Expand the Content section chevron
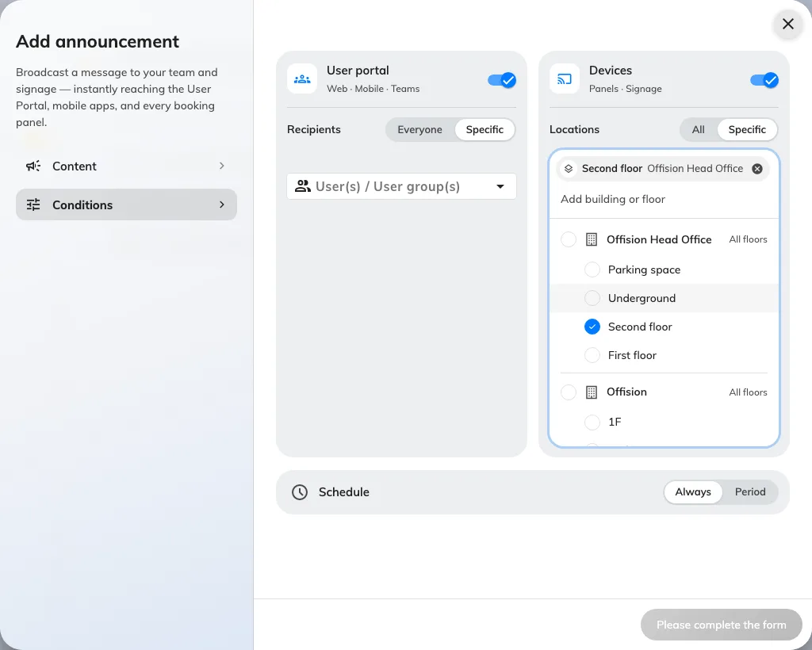Image resolution: width=812 pixels, height=650 pixels. pos(222,166)
